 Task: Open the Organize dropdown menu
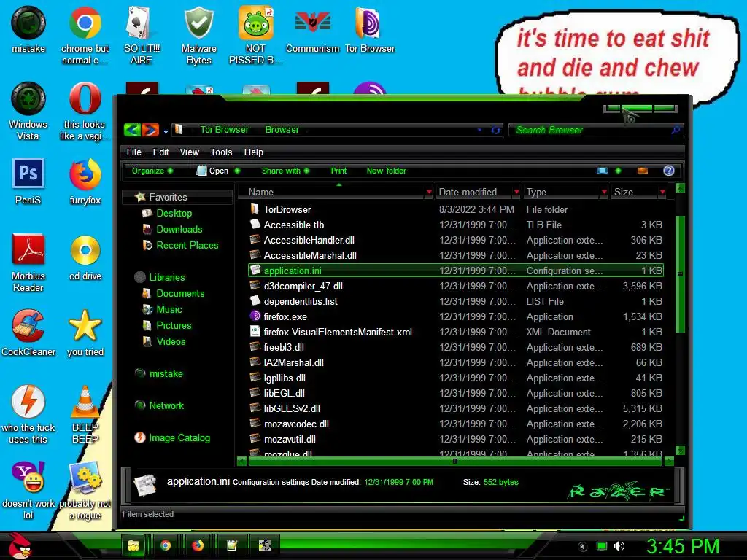click(152, 171)
